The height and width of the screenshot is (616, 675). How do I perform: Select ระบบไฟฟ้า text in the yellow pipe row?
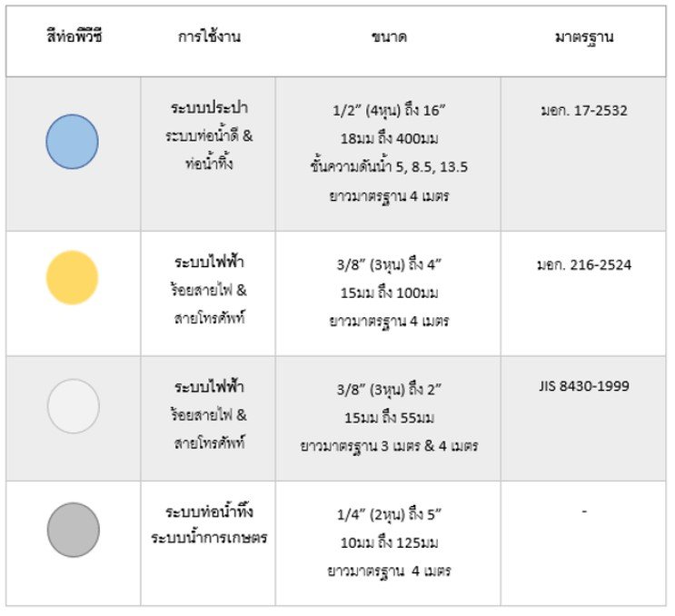coord(209,262)
